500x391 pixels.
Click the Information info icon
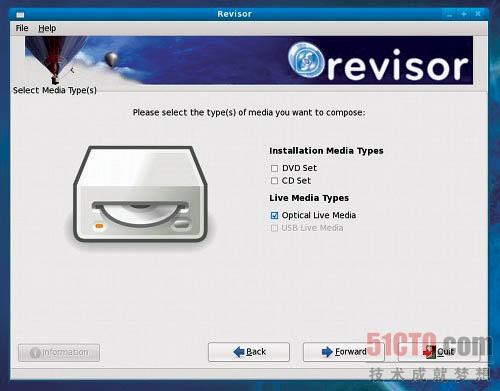(35, 353)
